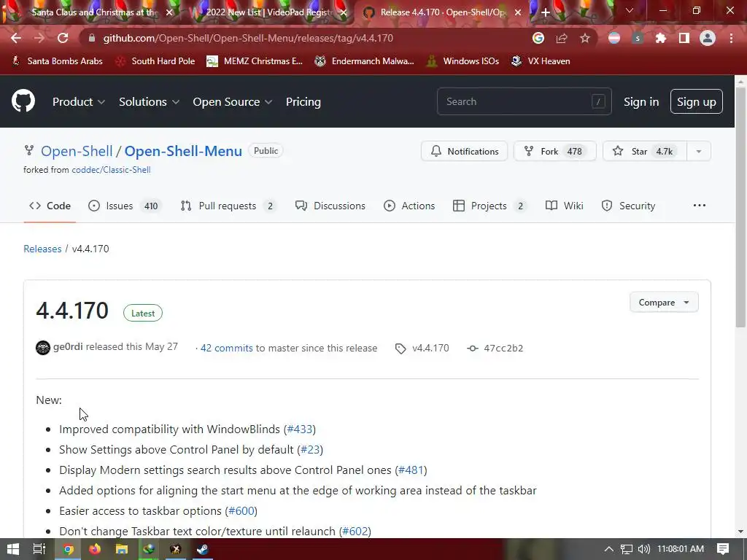The image size is (747, 560).
Task: Switch to 2022 New List VideoPad tab
Action: pos(269,12)
